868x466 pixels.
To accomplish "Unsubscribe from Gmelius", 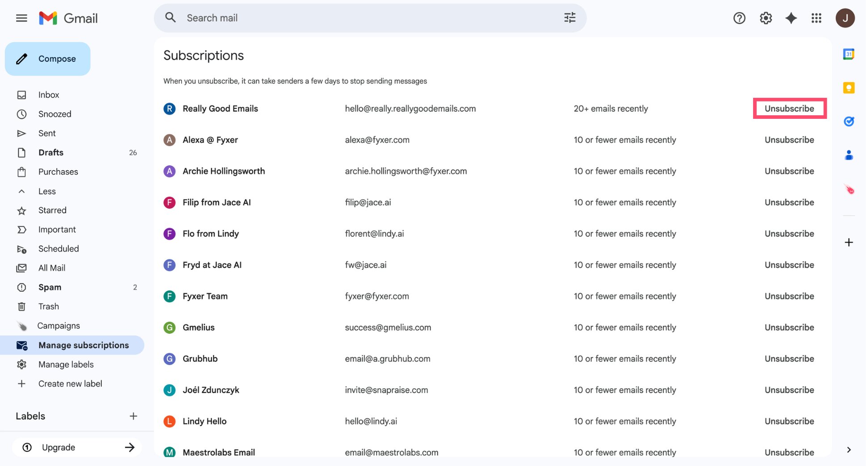I will (x=789, y=327).
